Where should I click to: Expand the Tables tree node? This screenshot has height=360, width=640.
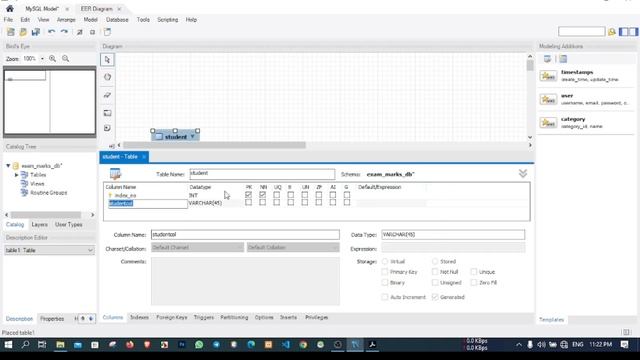[x=16, y=175]
